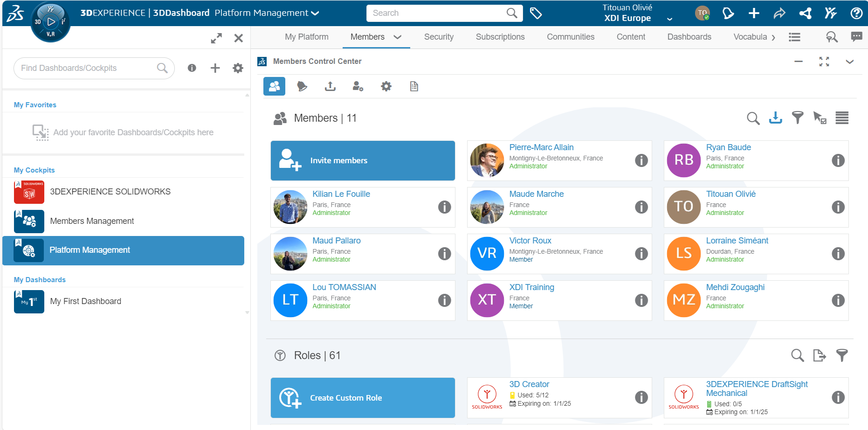Open the share icon in top bar
Screen dimensions: 868x430
[x=779, y=13]
